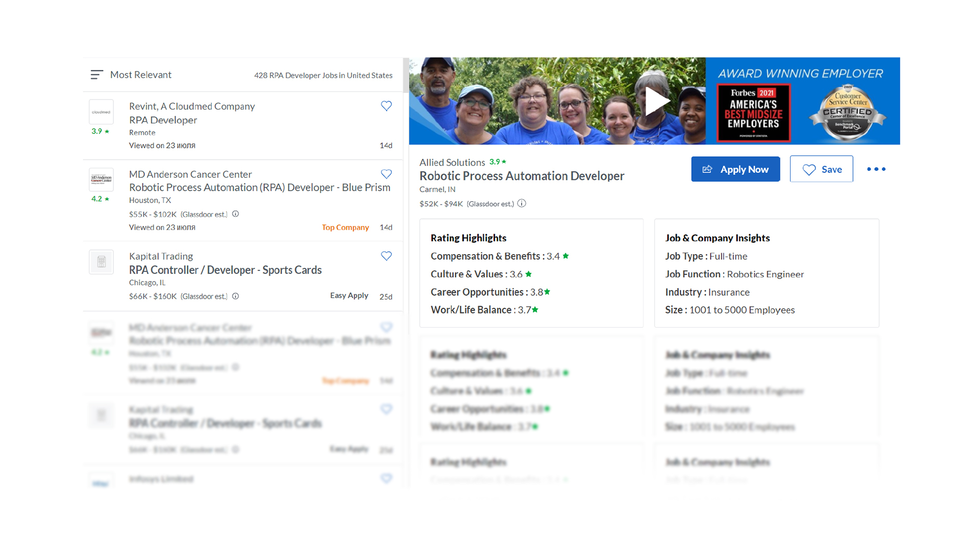Save the Revint RPA Developer job with heart

[x=386, y=106]
